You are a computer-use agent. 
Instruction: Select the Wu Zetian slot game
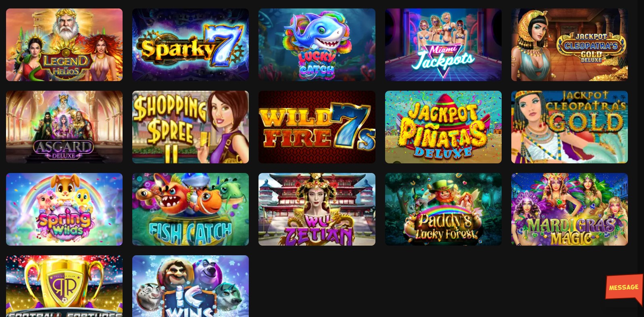click(317, 209)
